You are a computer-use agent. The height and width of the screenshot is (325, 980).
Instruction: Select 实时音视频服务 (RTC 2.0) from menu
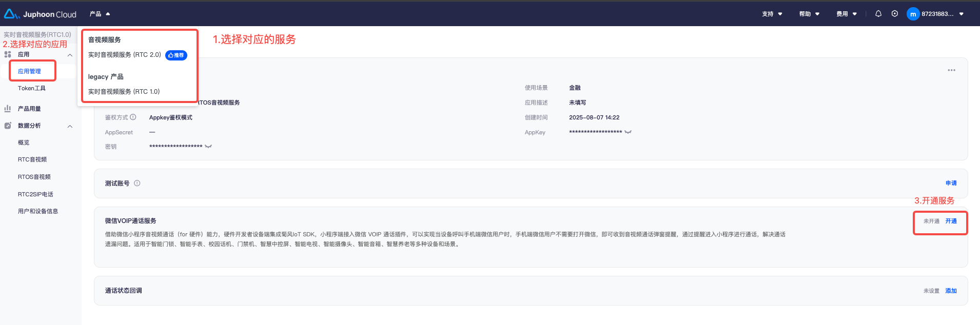point(125,55)
